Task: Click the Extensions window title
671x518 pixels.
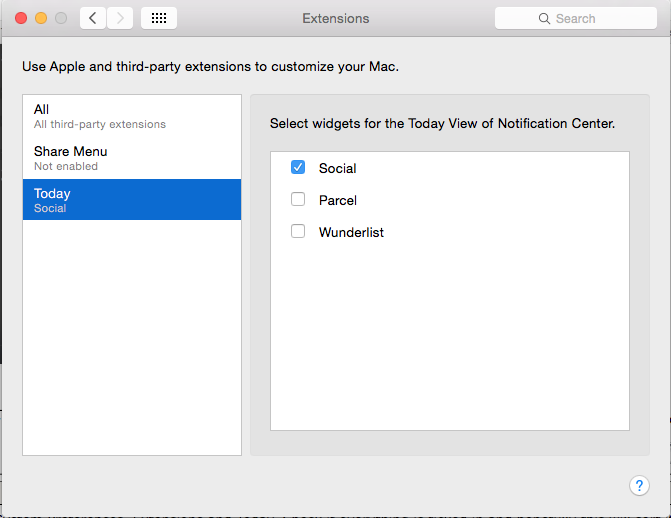Action: (336, 18)
